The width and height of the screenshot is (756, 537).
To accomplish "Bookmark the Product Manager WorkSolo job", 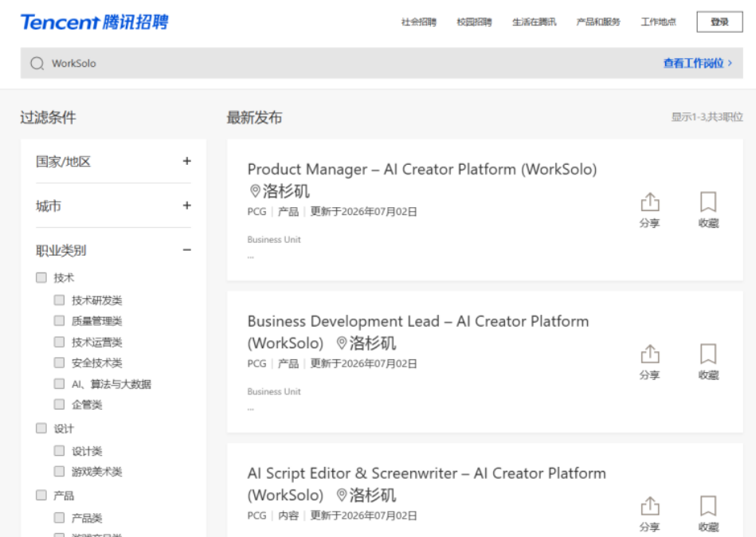I will pyautogui.click(x=708, y=210).
